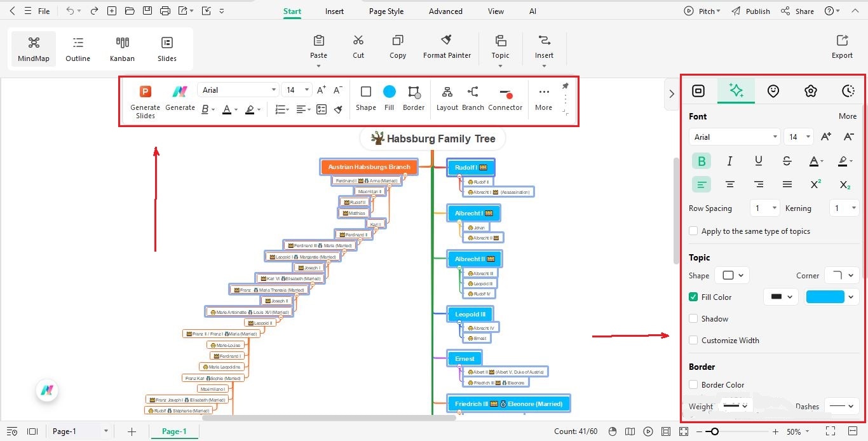Select the Habsburg Family Tree root topic
The height and width of the screenshot is (441, 868).
pyautogui.click(x=432, y=139)
